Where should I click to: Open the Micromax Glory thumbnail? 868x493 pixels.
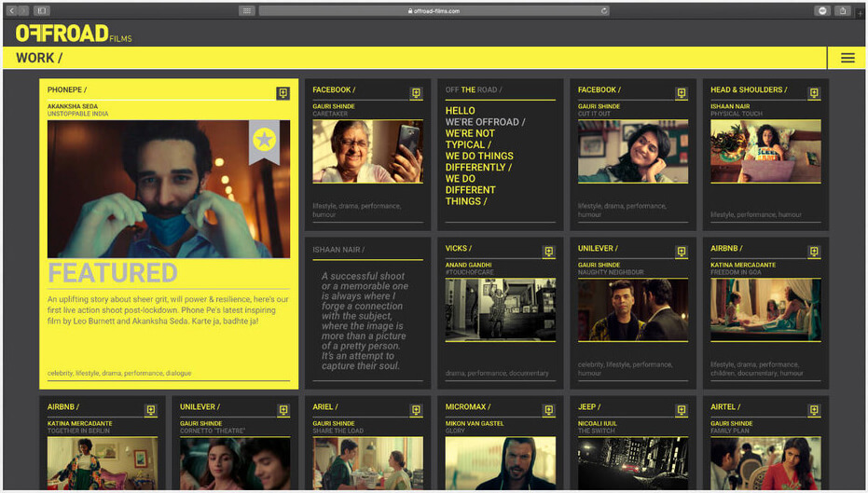point(501,464)
